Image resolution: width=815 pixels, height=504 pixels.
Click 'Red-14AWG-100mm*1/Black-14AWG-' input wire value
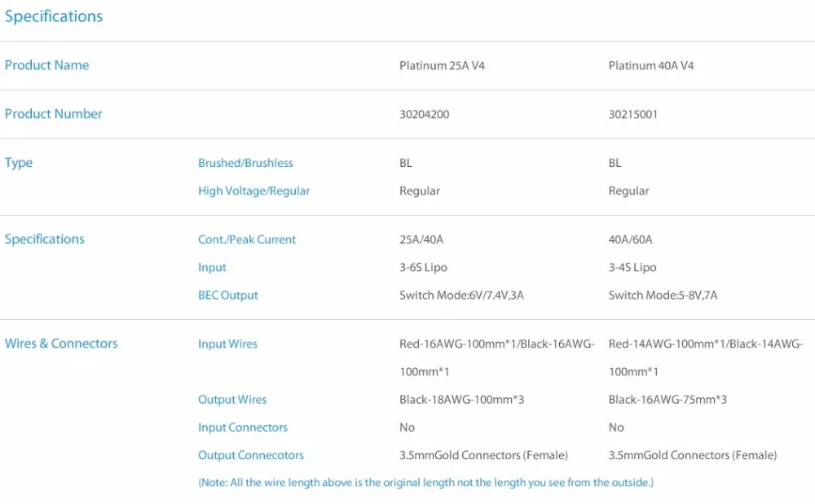pos(706,344)
